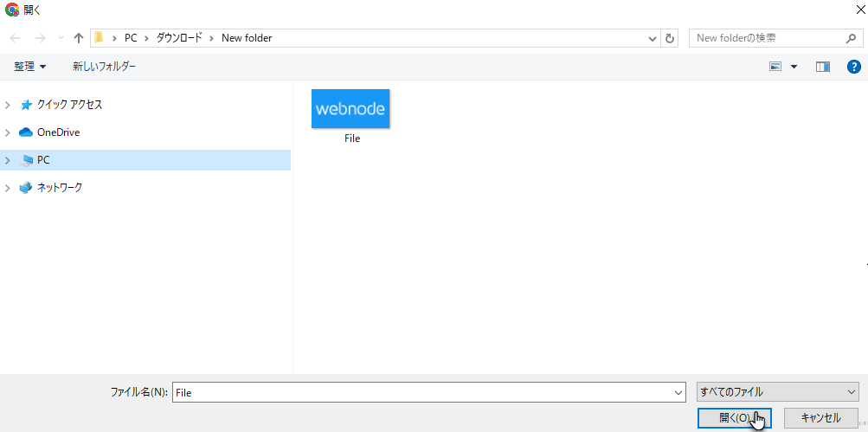This screenshot has height=432, width=868.
Task: Open recent locations dropdown arrow
Action: point(61,38)
